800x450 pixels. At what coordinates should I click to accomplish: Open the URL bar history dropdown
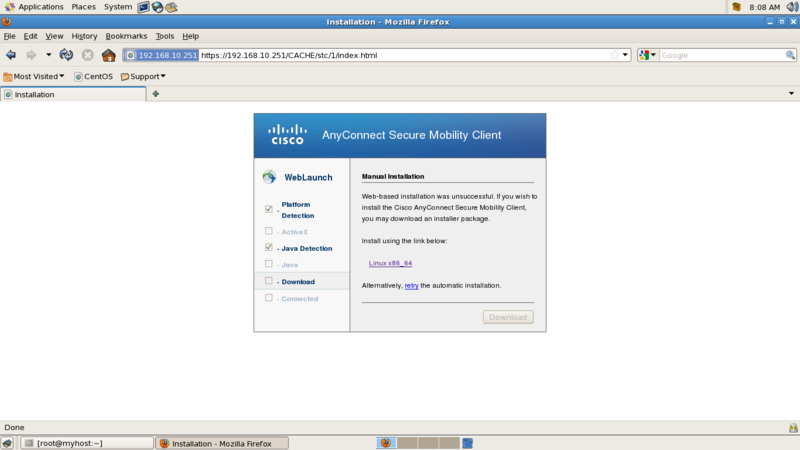pyautogui.click(x=625, y=55)
